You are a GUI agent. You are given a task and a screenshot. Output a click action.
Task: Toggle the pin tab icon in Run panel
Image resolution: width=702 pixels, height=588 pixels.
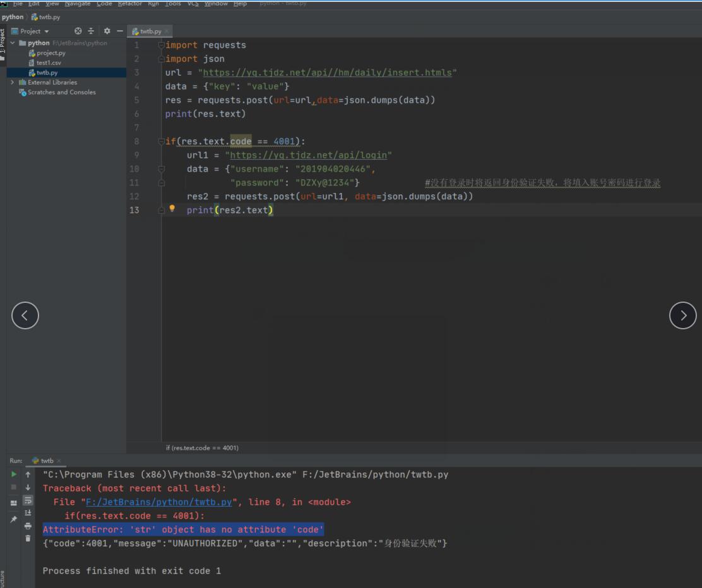coord(14,519)
